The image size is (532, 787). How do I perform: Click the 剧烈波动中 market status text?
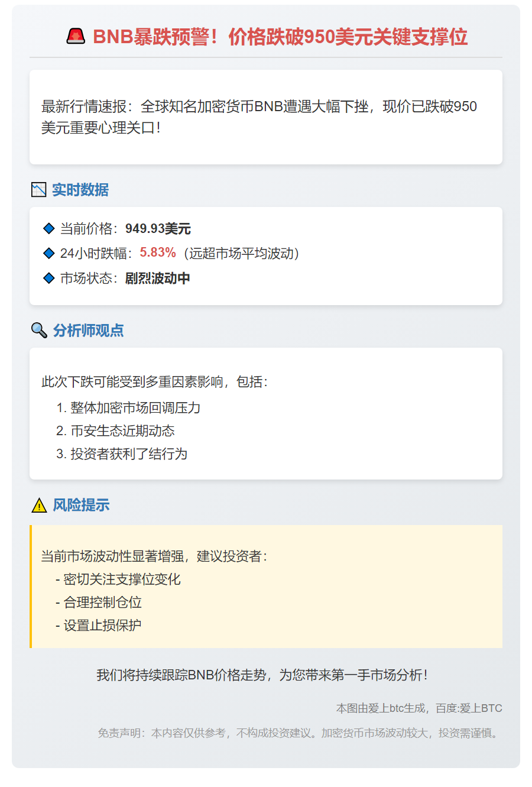[157, 278]
